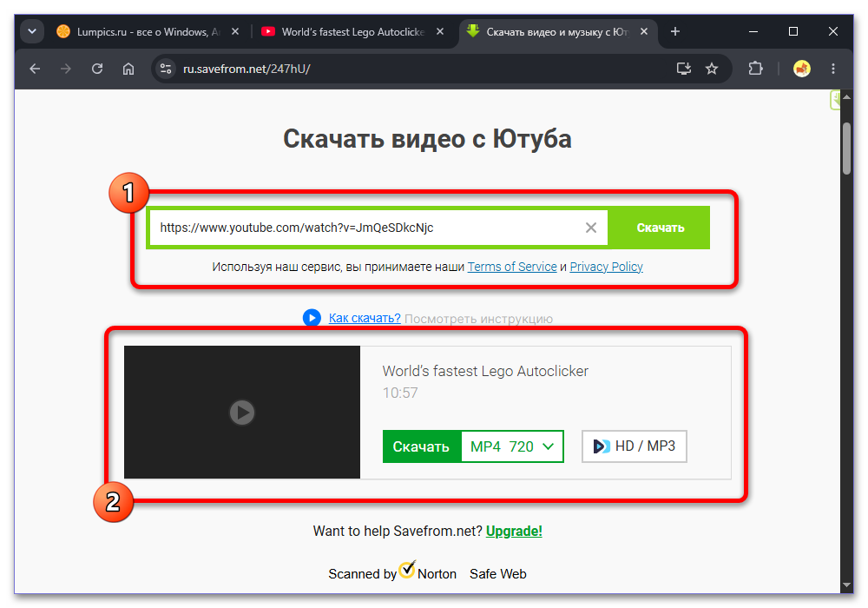Select the Savefrom download tab
868x608 pixels.
pos(557,31)
